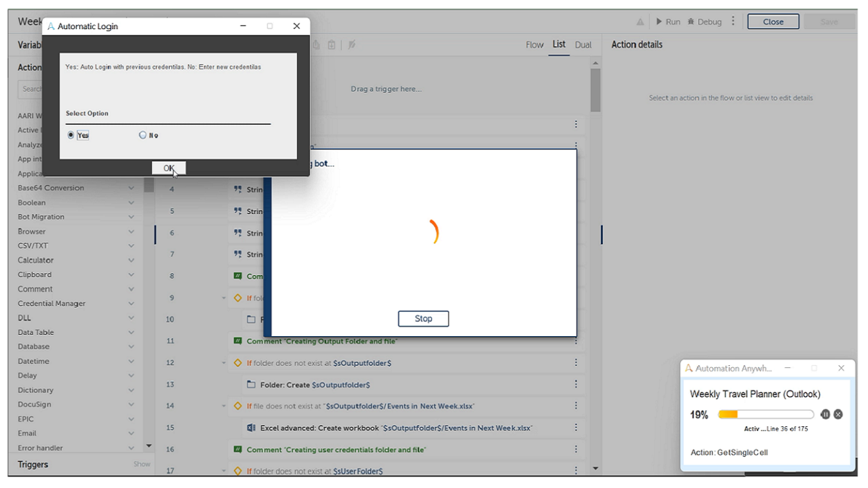Expand the DocuSign action package

pos(132,405)
